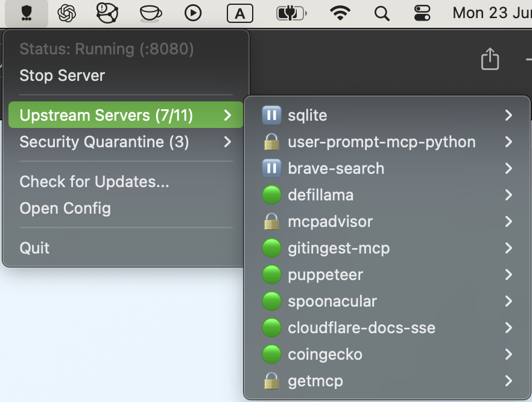The width and height of the screenshot is (532, 402).
Task: Open Wi-Fi menu from the menu bar
Action: 340,14
